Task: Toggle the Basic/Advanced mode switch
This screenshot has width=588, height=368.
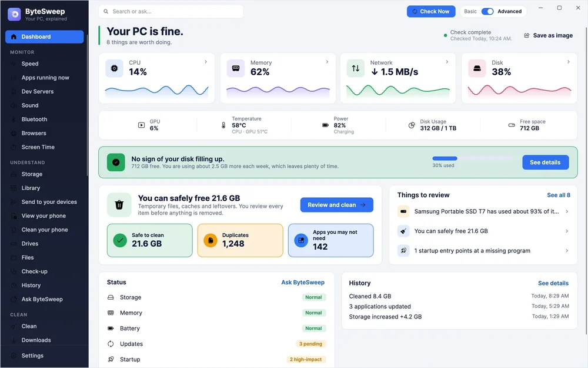Action: [x=487, y=11]
